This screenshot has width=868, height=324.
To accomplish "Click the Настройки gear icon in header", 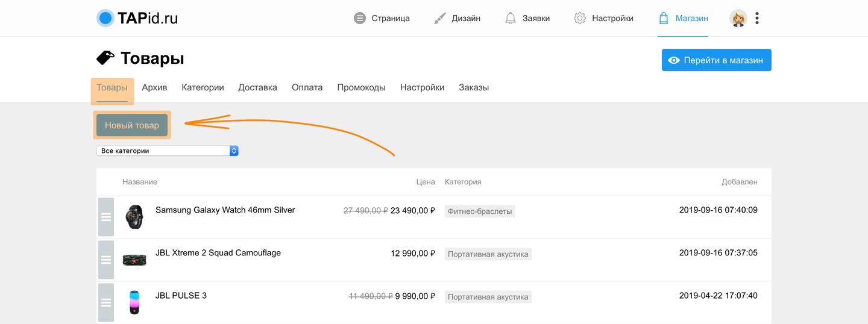I will 580,18.
